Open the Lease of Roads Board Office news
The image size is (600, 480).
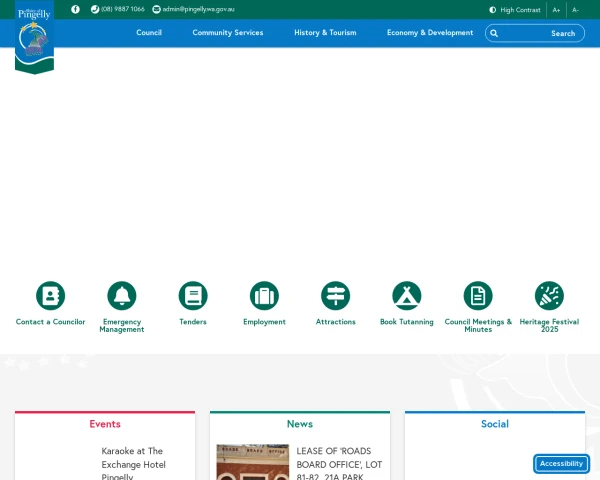339,464
